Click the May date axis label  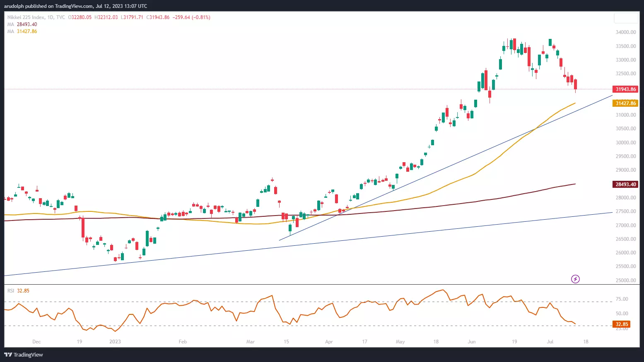pos(400,342)
